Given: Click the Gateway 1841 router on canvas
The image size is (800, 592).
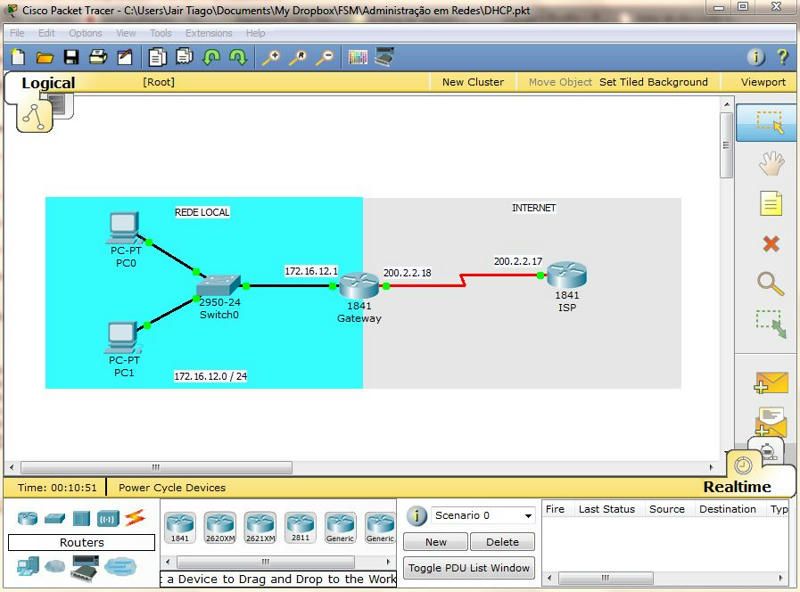Looking at the screenshot, I should click(x=359, y=286).
